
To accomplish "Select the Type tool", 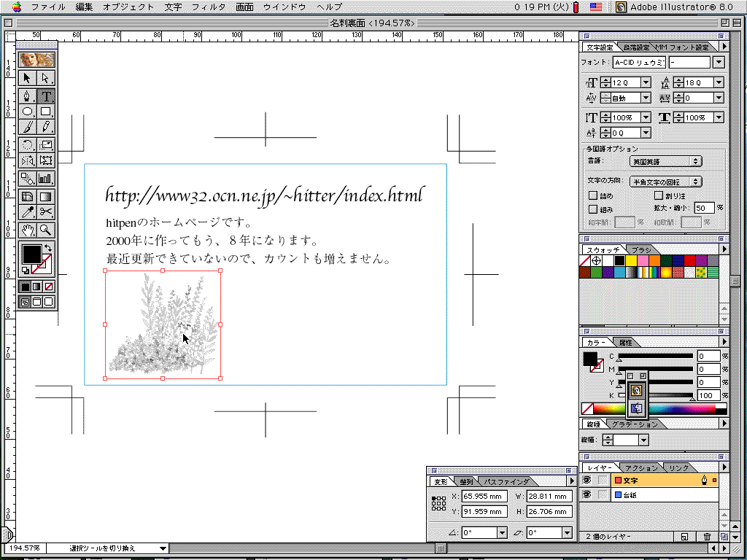I will tap(46, 97).
